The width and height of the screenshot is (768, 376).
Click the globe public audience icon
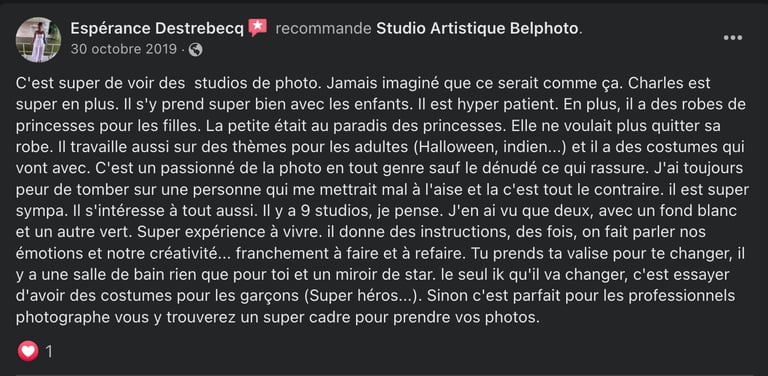coord(195,50)
